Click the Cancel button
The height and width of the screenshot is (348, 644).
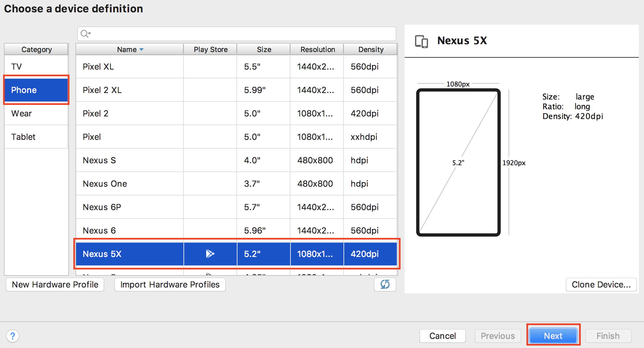point(443,336)
